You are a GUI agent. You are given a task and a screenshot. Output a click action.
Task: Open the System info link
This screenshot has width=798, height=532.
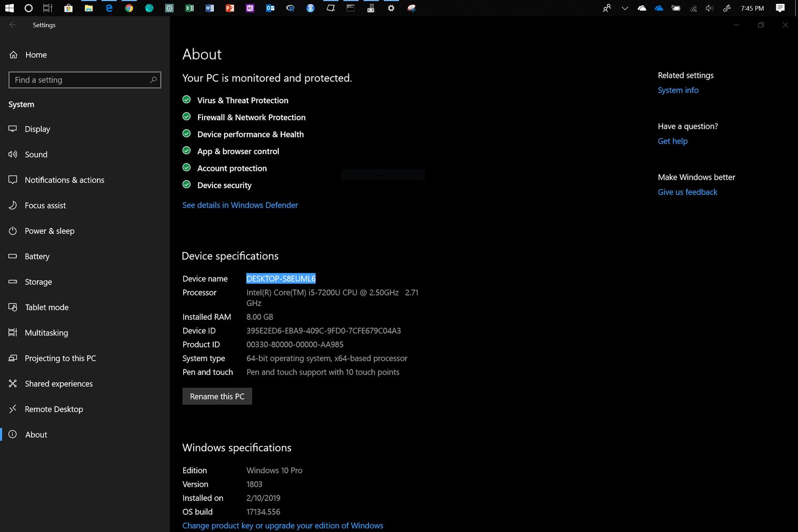tap(678, 90)
